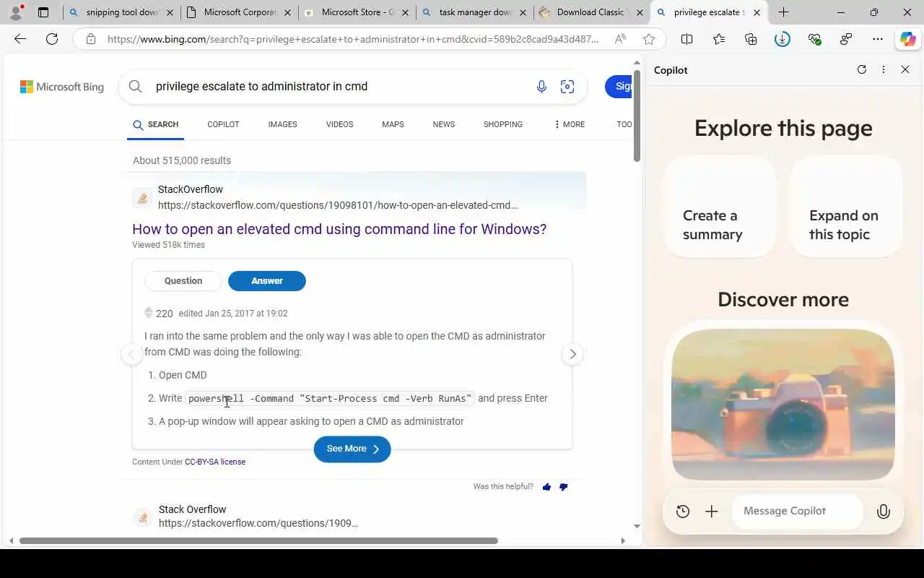The width and height of the screenshot is (924, 578).
Task: Start voice search with microphone icon
Action: pyautogui.click(x=541, y=87)
